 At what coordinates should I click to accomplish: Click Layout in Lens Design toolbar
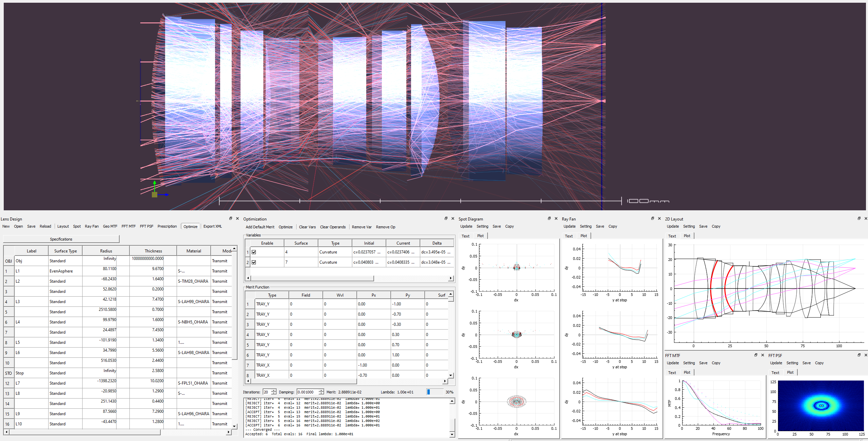click(63, 226)
